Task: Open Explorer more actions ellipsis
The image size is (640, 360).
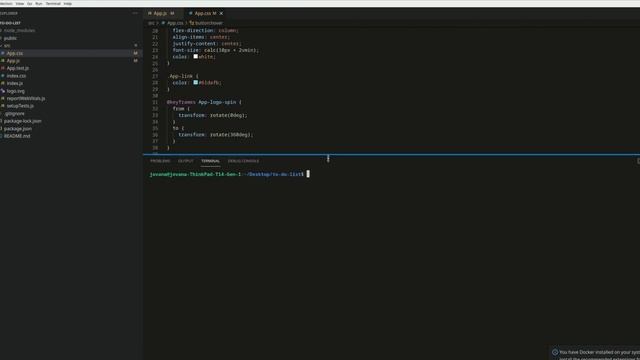Action: click(x=135, y=13)
